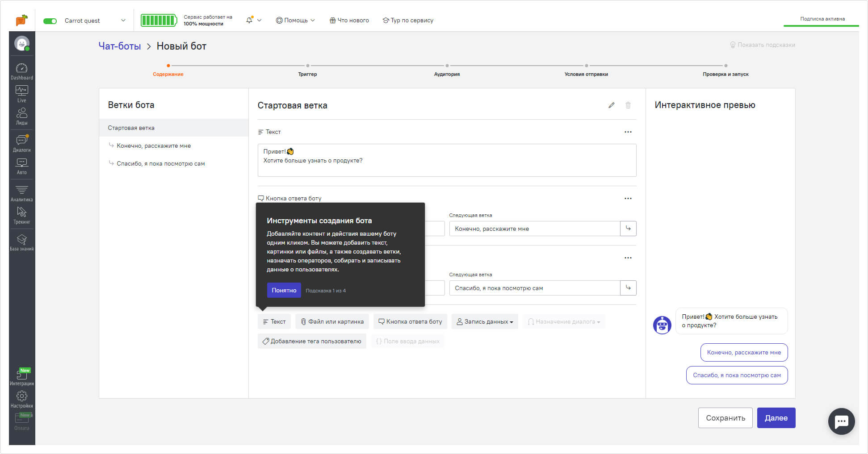Viewport: 868px width, 454px height.
Task: Open Трекинг from the left sidebar
Action: tap(21, 215)
